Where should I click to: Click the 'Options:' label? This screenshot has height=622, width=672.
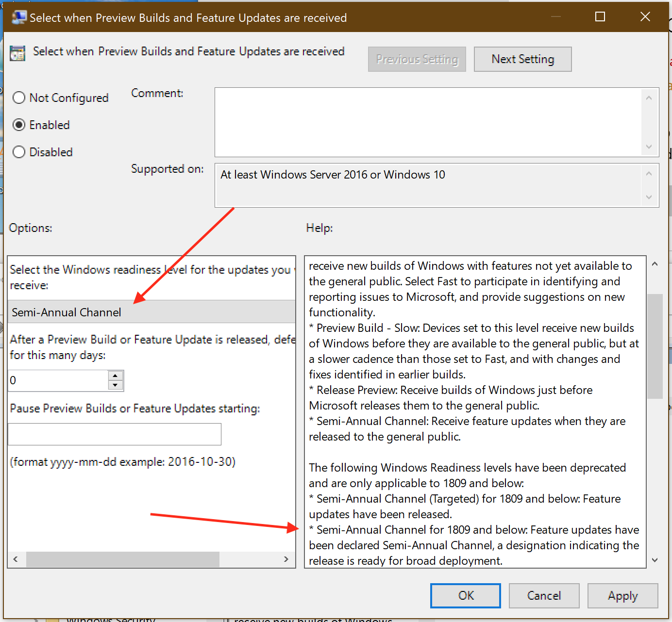click(31, 228)
